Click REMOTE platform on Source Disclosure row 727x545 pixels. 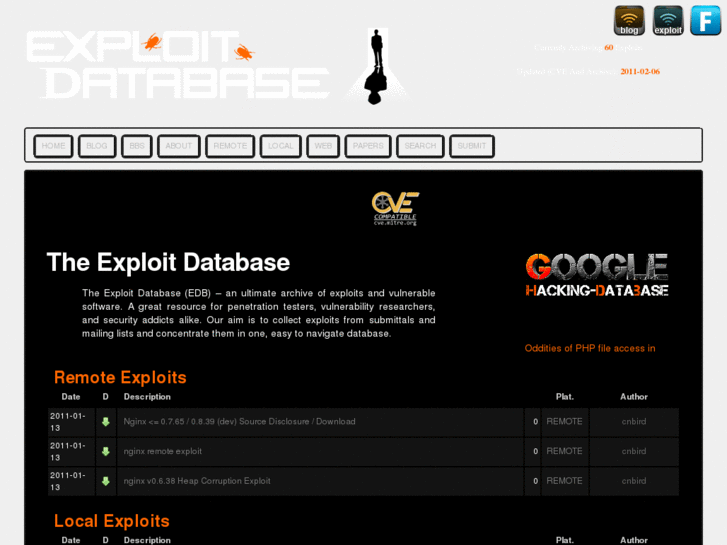coord(564,422)
